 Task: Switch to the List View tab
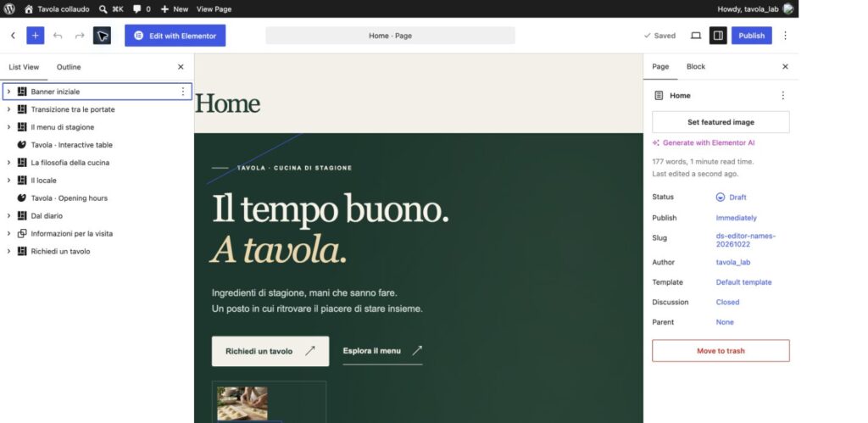point(24,67)
